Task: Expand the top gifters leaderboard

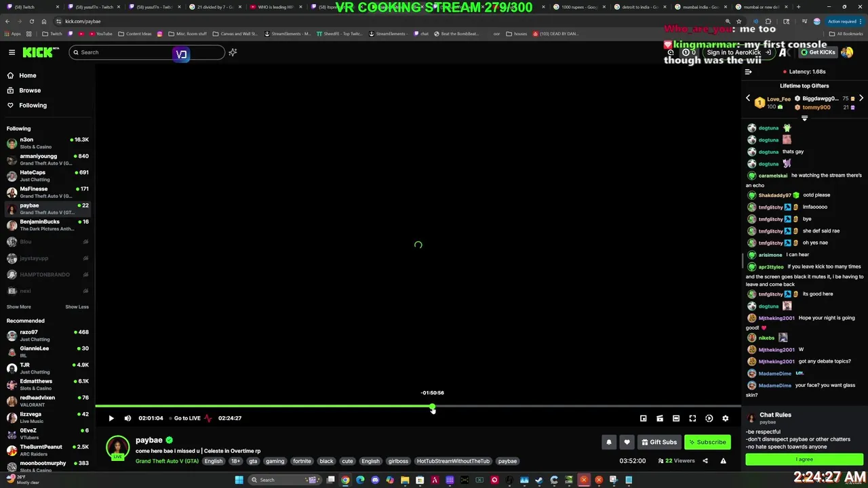Action: click(804, 119)
